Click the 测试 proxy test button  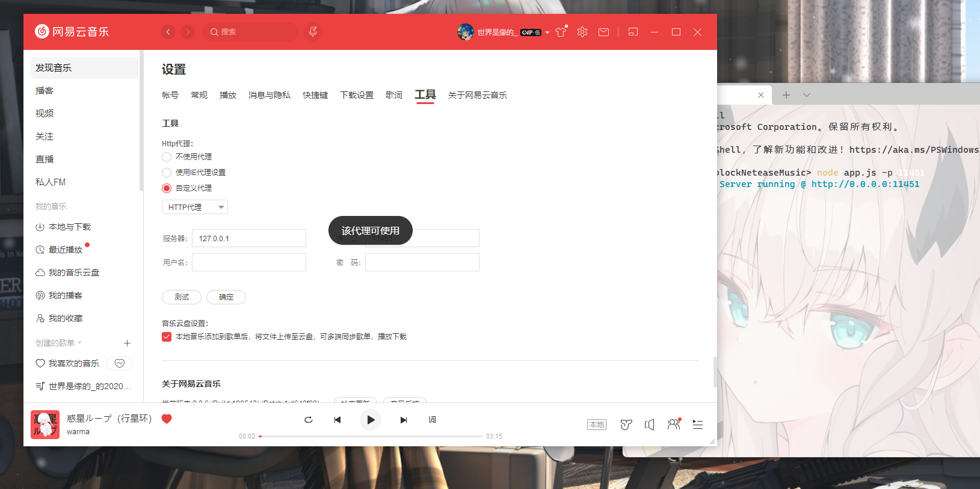(182, 297)
